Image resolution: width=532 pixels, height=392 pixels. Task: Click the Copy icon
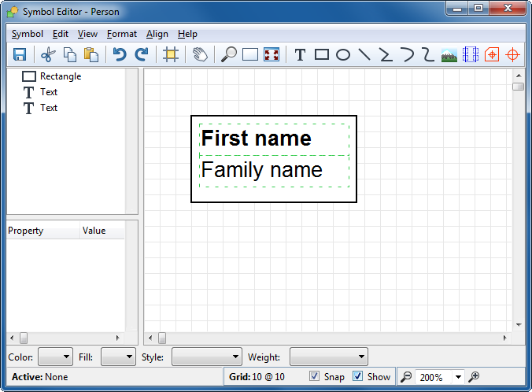[x=70, y=54]
